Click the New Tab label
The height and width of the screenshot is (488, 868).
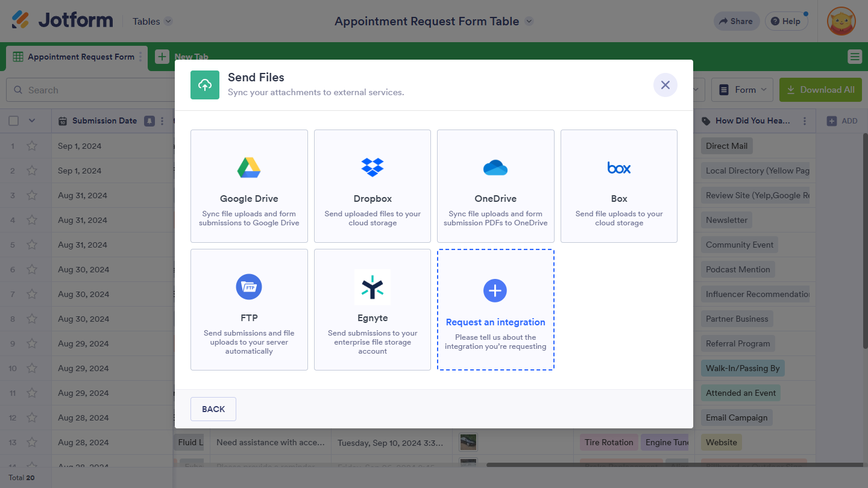click(192, 57)
